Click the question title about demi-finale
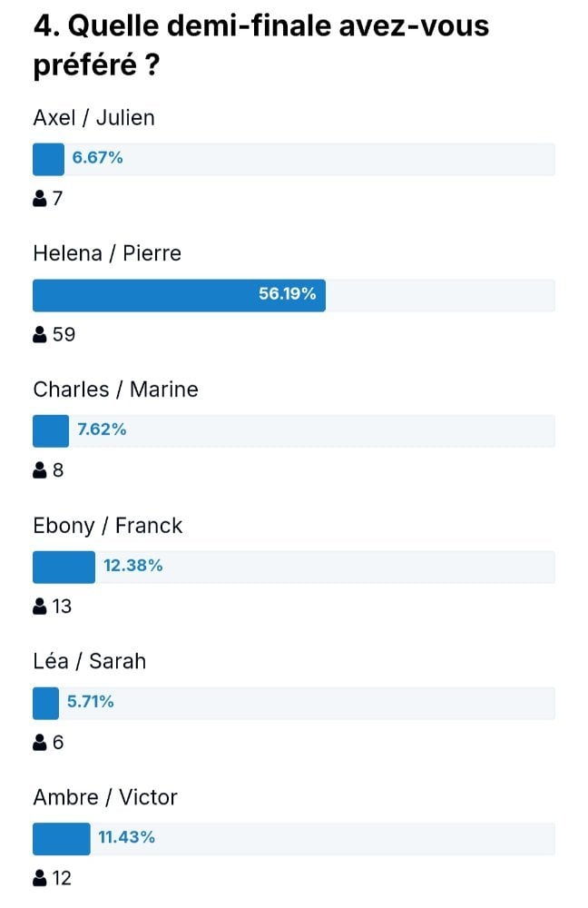 click(261, 45)
